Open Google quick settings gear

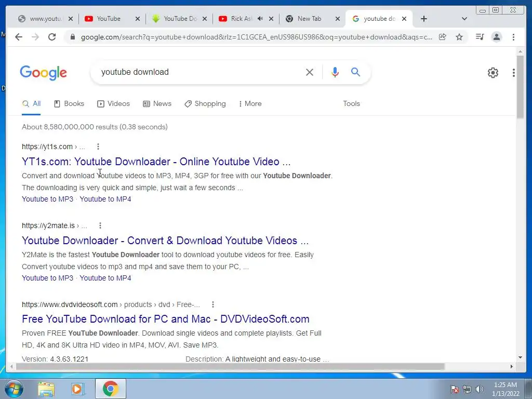[x=493, y=73]
